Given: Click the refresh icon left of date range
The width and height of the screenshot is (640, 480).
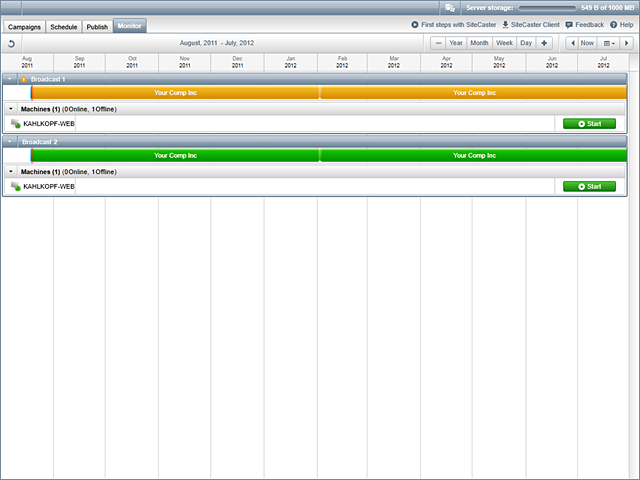Looking at the screenshot, I should (12, 43).
